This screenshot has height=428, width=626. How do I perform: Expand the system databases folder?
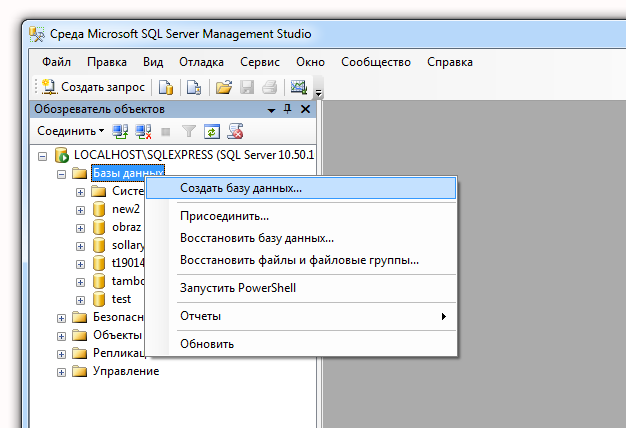[x=80, y=192]
